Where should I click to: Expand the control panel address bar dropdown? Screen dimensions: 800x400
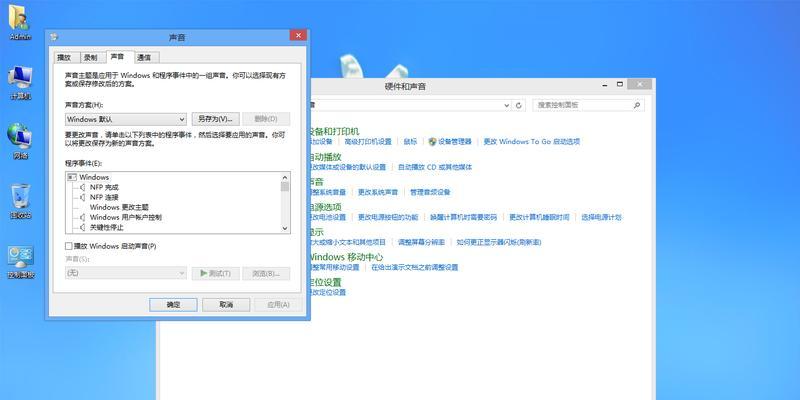(x=507, y=105)
